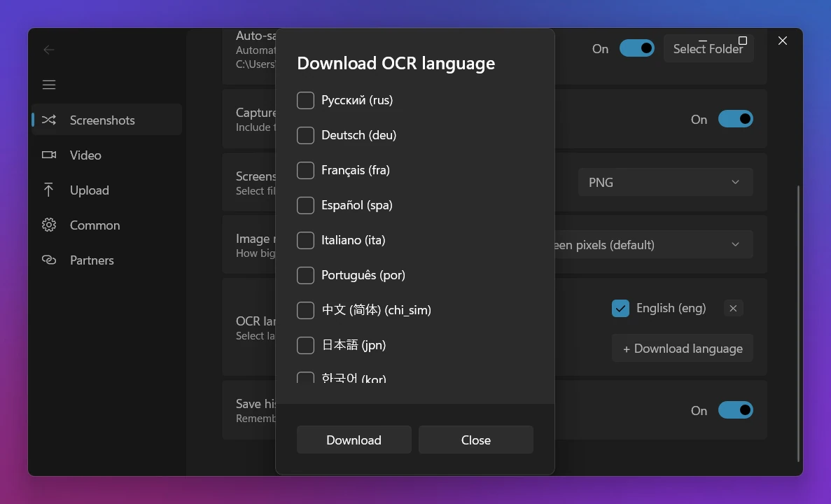Check the Português (por) language checkbox
Screen dimensions: 831x504
[305, 275]
